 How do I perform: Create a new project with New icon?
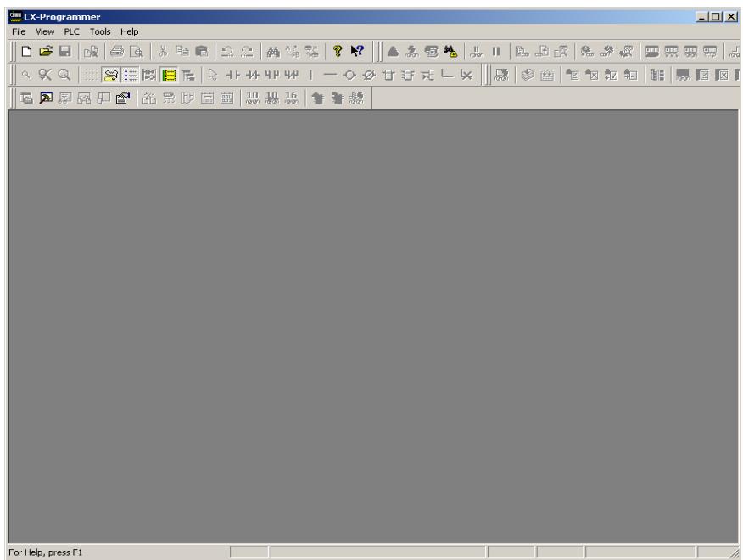[x=26, y=51]
